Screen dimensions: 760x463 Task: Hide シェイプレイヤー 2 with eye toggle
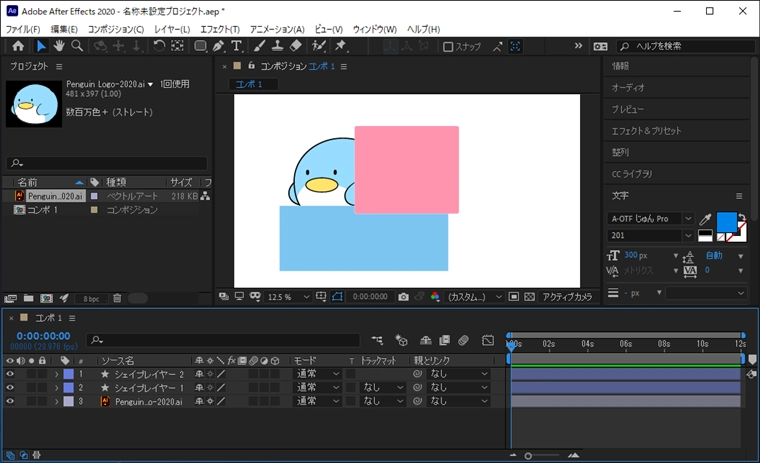(x=10, y=374)
